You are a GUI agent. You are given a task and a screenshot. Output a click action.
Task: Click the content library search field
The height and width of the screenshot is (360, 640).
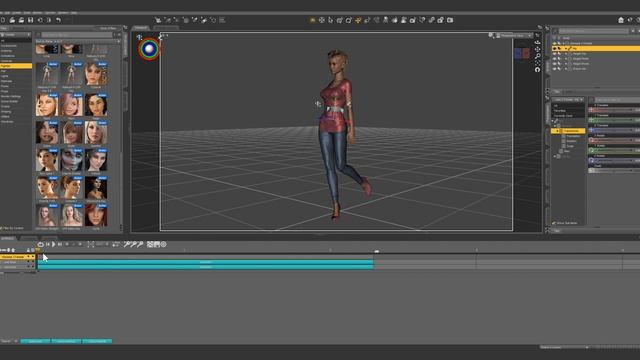point(76,35)
